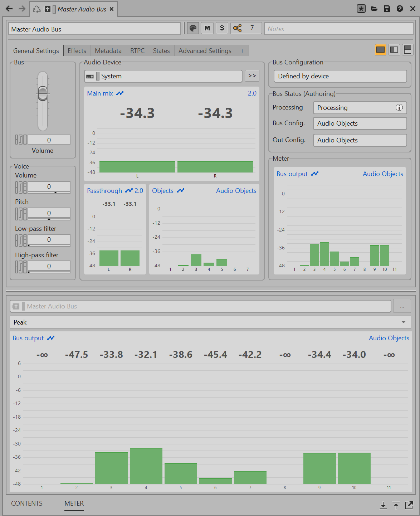
Task: Click the pin star icon in header
Action: tap(361, 9)
